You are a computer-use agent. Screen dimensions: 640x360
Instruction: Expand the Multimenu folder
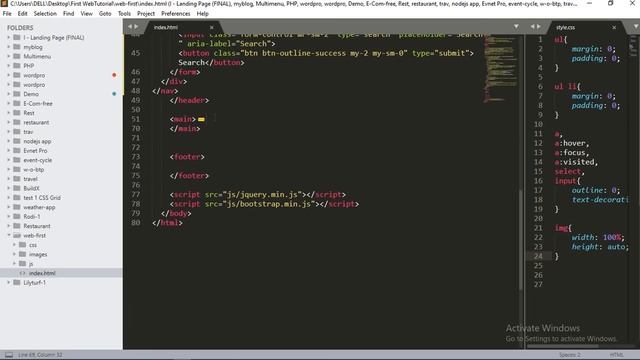point(9,56)
